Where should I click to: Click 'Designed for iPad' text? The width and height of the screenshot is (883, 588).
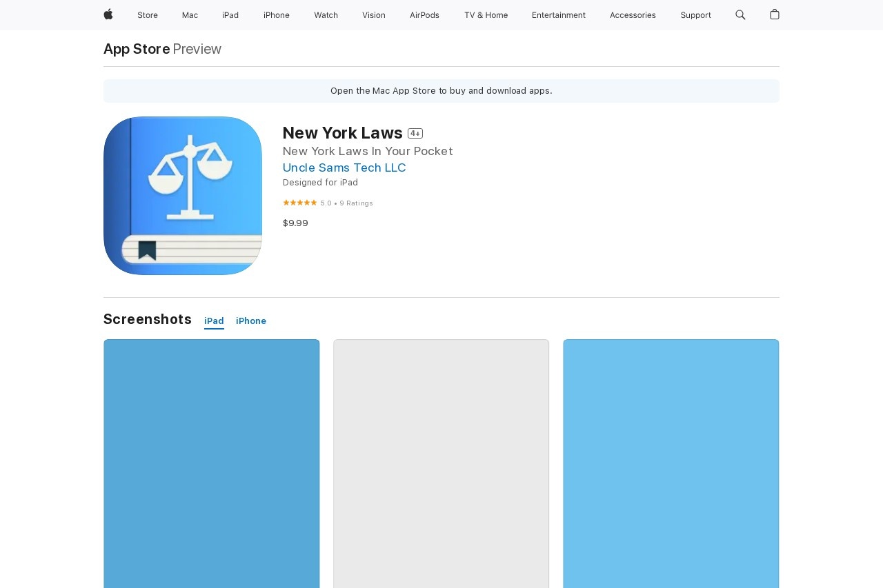coord(320,183)
